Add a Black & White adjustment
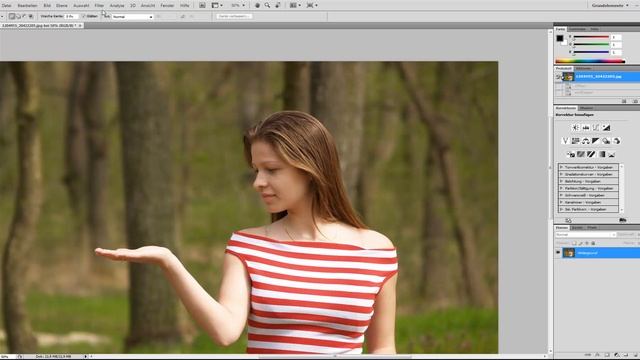This screenshot has height=360, width=640. [596, 141]
